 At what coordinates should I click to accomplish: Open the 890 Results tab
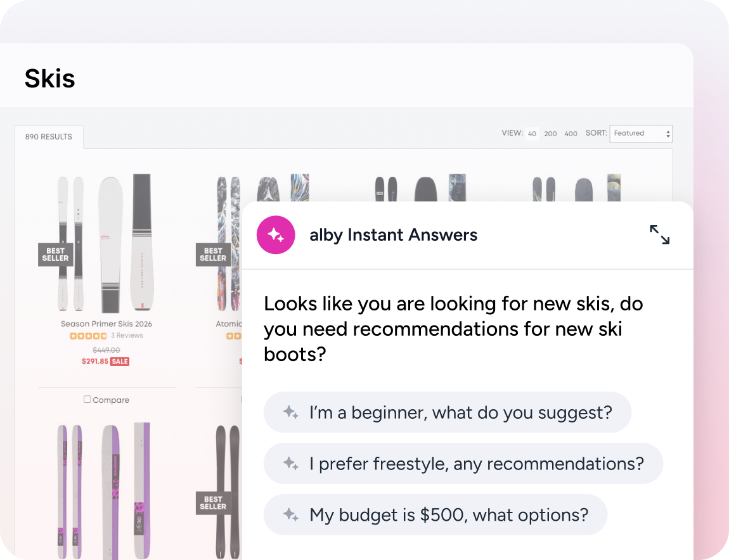[x=49, y=137]
